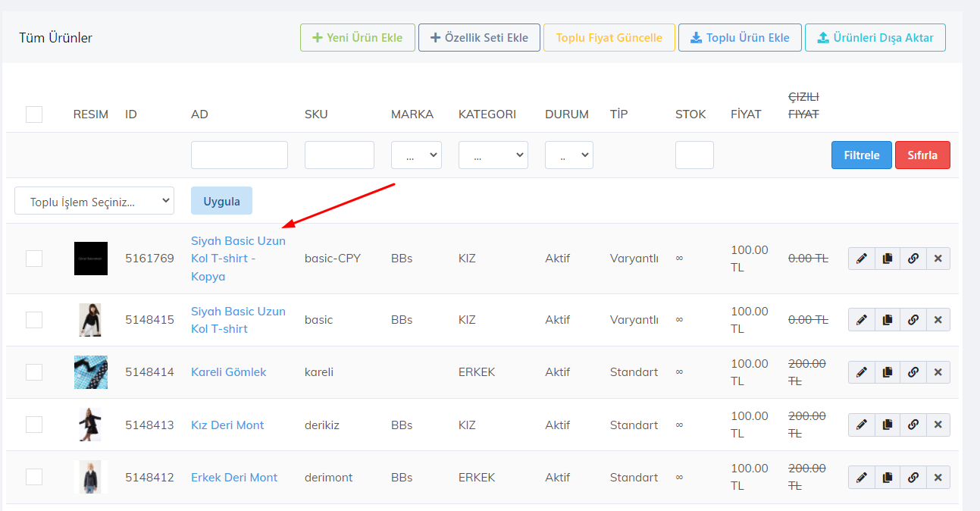
Task: Duplicate Kız Deri Mont using the copy icon
Action: click(x=887, y=425)
